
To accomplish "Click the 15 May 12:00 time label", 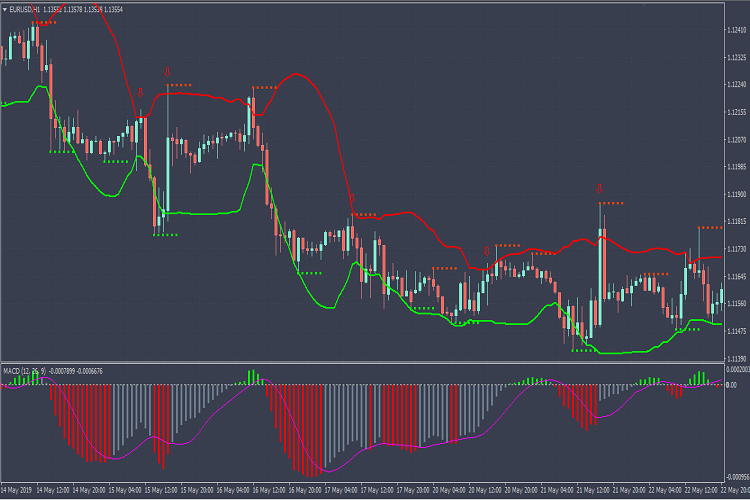I will [x=161, y=490].
